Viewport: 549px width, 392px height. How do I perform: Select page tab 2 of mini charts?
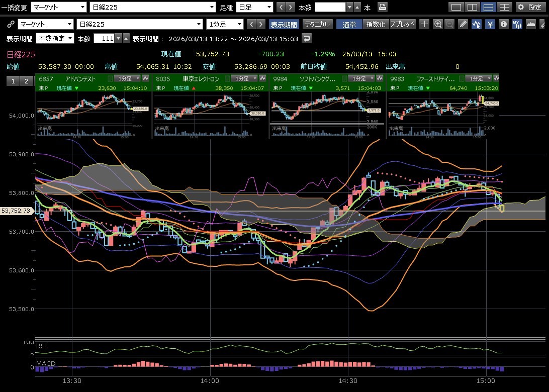click(x=27, y=81)
